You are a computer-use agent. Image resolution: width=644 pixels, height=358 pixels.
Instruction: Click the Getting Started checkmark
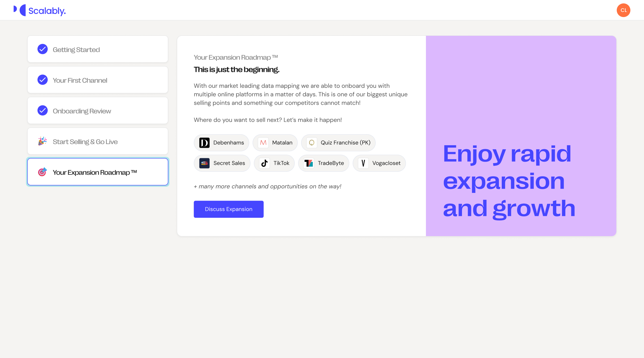[x=43, y=49]
